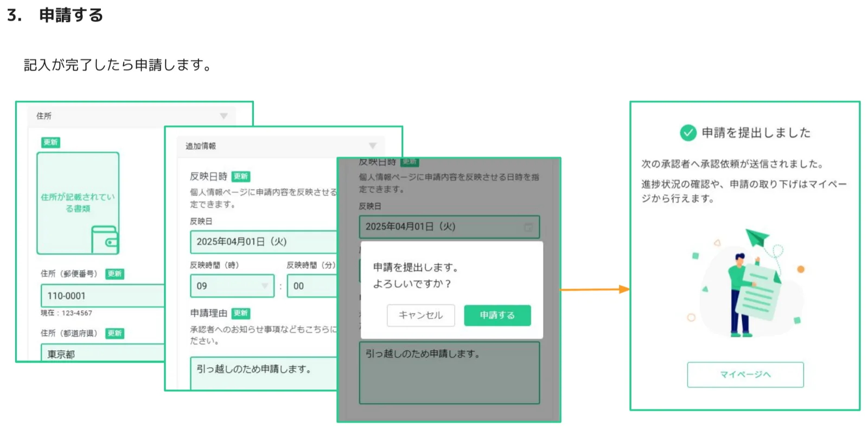Click 住所が記載されている書類 upload card
Image resolution: width=868 pixels, height=430 pixels.
tap(78, 203)
